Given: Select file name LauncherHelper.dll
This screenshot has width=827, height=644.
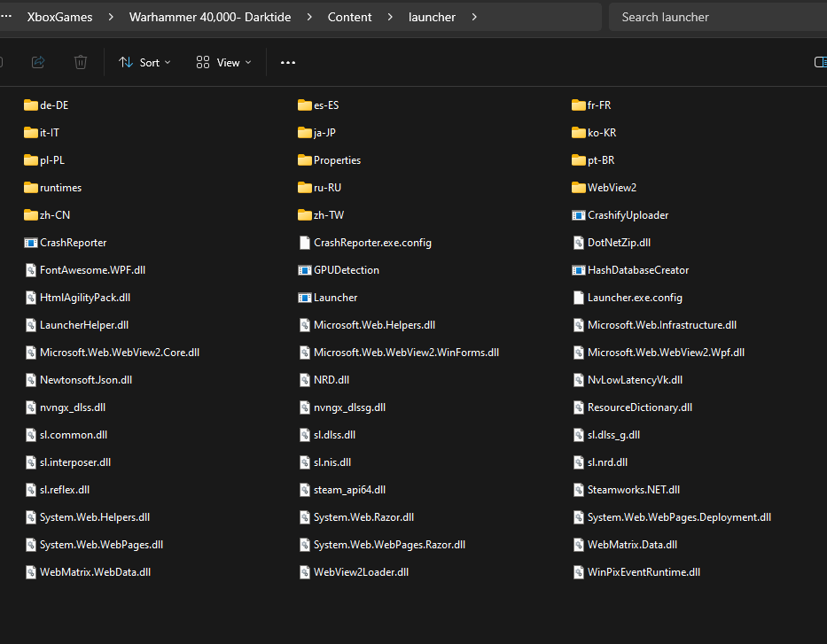Looking at the screenshot, I should 84,324.
